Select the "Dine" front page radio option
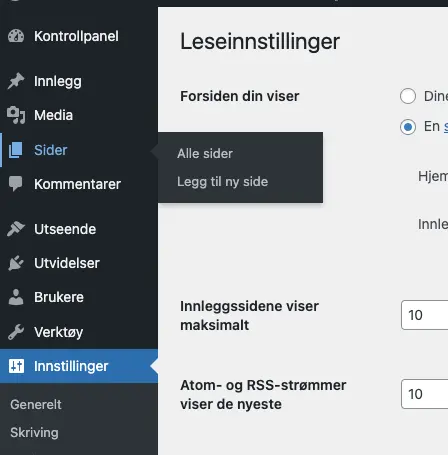This screenshot has width=448, height=455. coord(408,96)
